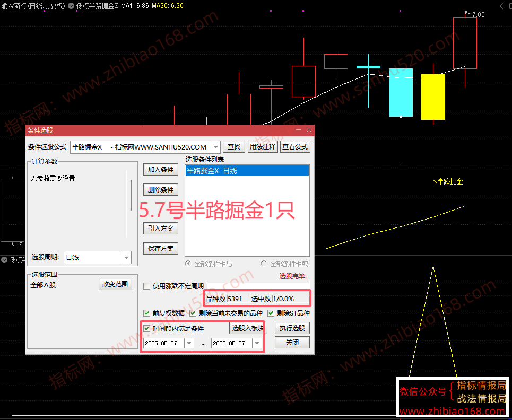Click the MA30: 6.36 indicator label
Image resolution: width=512 pixels, height=420 pixels.
(x=168, y=6)
